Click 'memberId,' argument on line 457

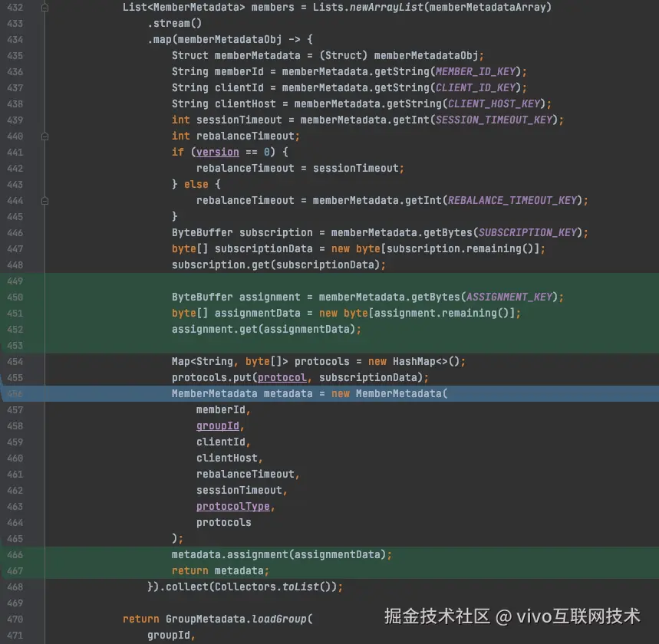pyautogui.click(x=223, y=410)
